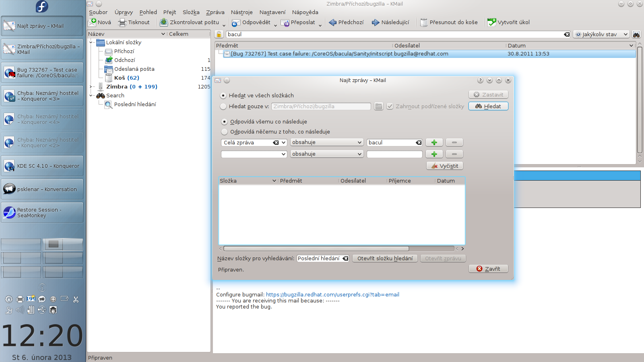Open bugzilla userprefs link in message body
This screenshot has width=644, height=362.
point(332,295)
